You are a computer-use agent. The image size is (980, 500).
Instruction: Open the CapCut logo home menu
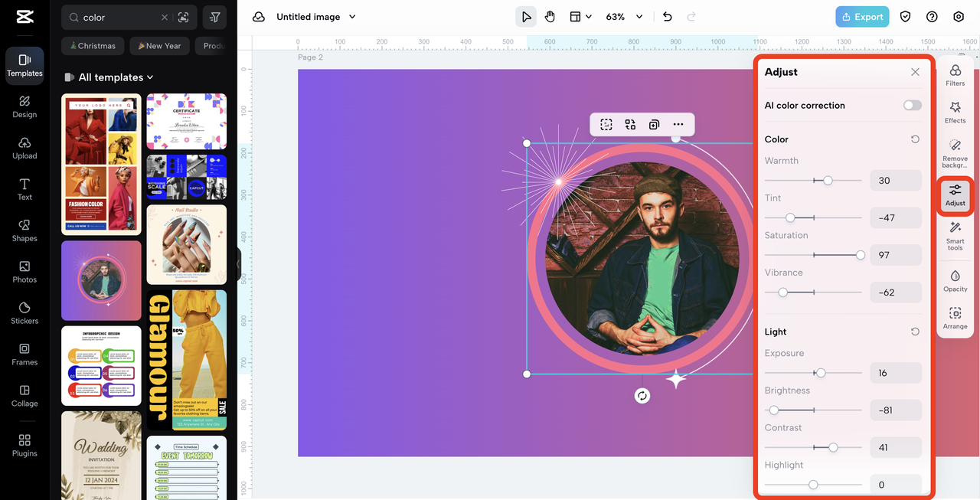click(x=24, y=17)
